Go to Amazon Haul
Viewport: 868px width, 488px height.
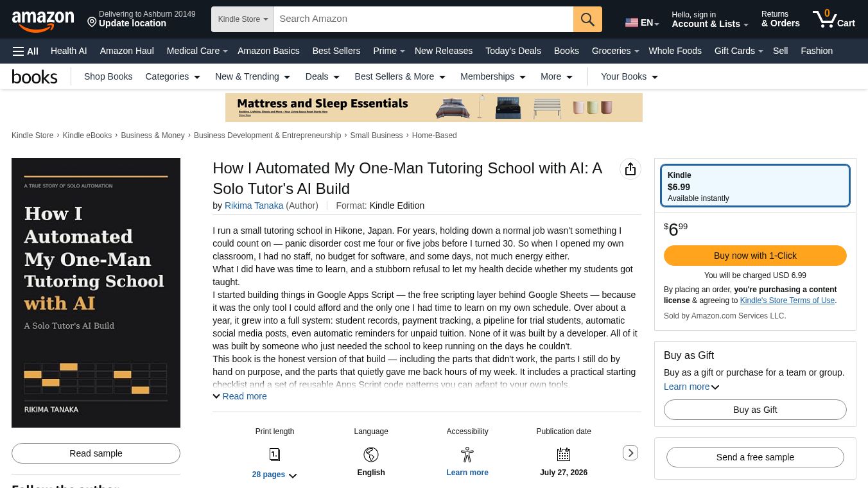pyautogui.click(x=126, y=51)
